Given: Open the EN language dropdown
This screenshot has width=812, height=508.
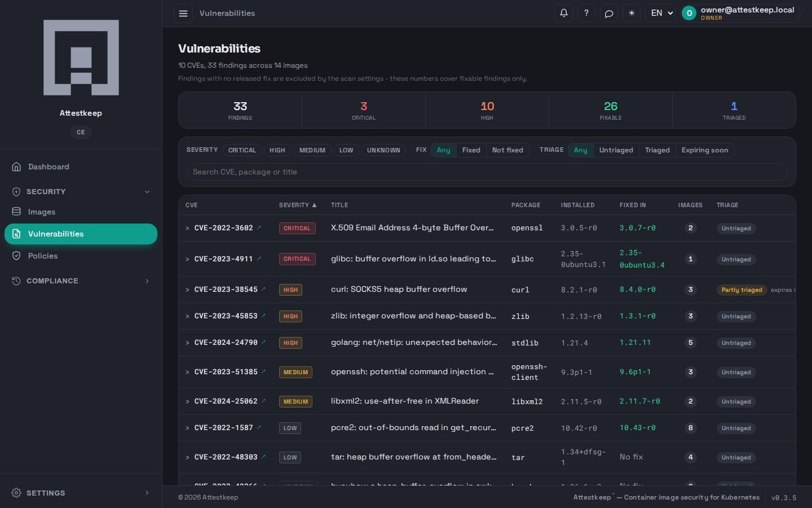Looking at the screenshot, I should [660, 13].
